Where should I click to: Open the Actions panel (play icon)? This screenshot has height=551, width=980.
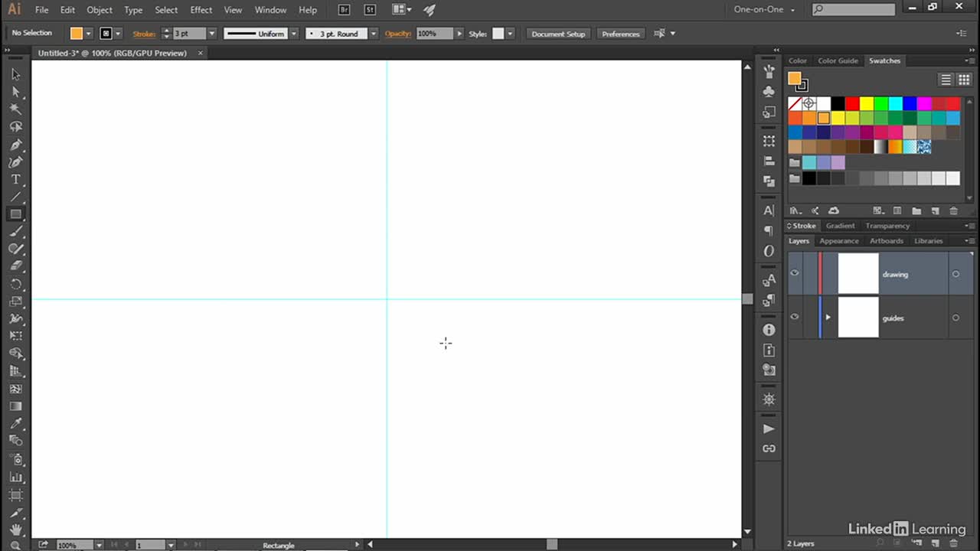[769, 429]
